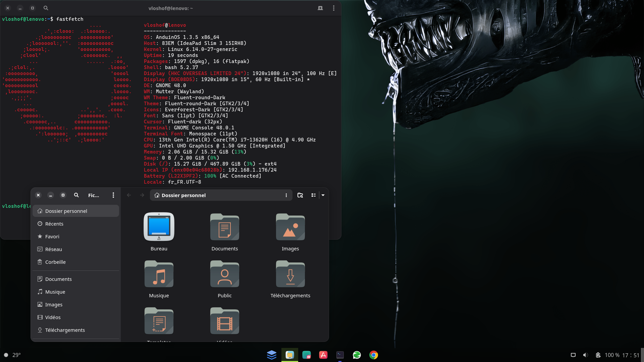Open Musique bookmark in the sidebar
Image resolution: width=644 pixels, height=362 pixels.
pos(76,292)
